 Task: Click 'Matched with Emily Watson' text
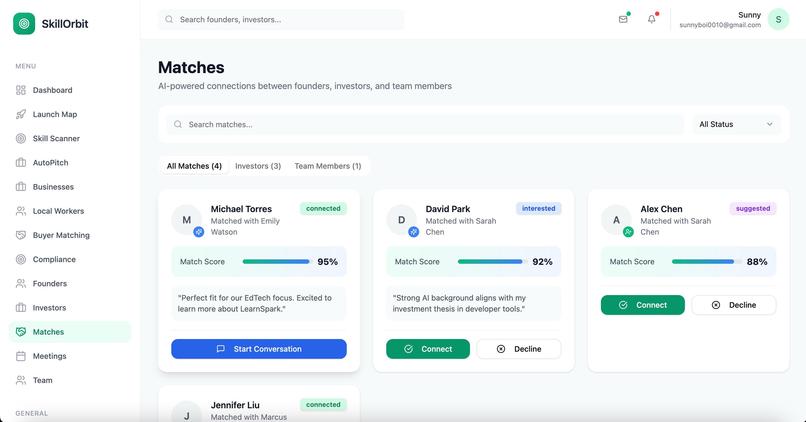coord(245,226)
